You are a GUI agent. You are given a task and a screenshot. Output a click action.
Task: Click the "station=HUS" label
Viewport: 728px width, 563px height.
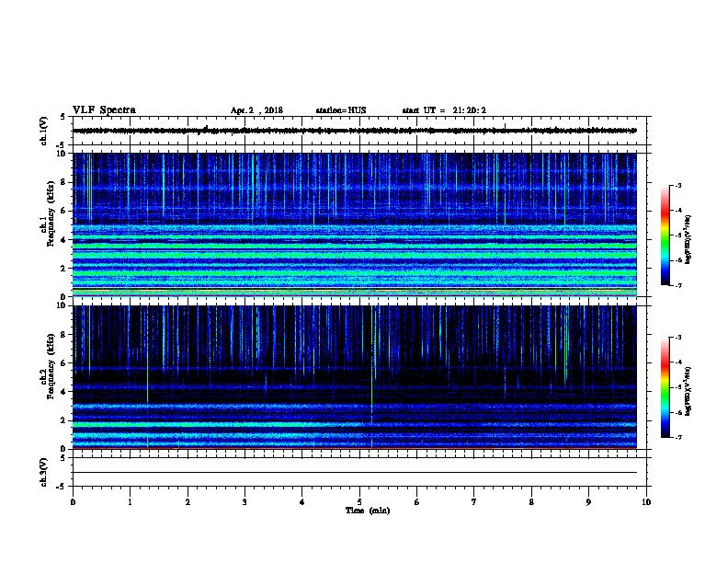tap(341, 110)
